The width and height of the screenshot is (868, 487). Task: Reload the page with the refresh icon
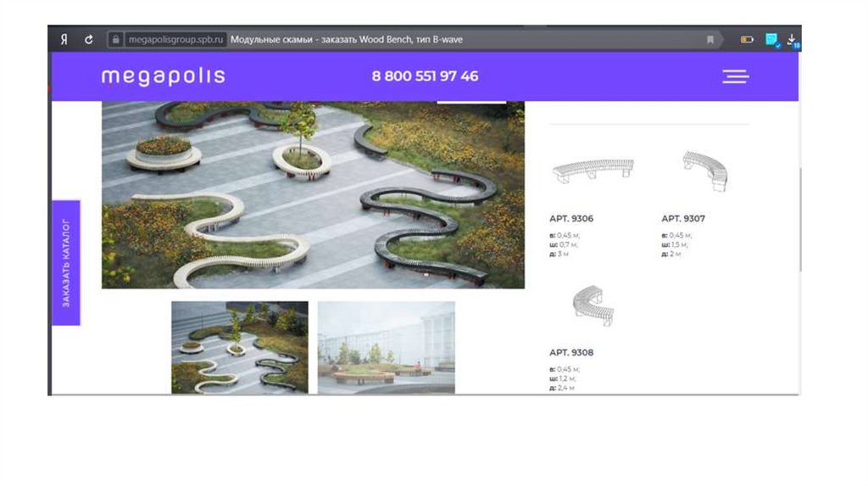tap(89, 40)
